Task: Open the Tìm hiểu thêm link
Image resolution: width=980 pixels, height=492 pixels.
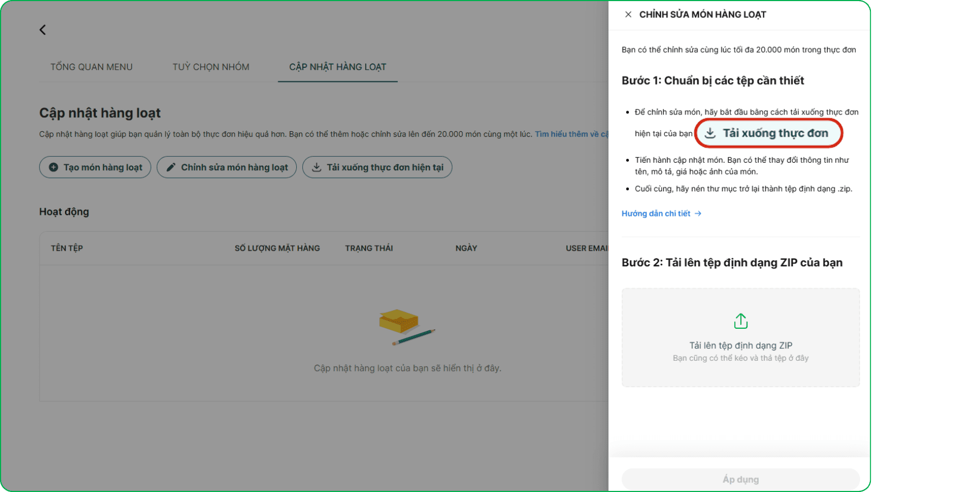Action: [x=571, y=134]
